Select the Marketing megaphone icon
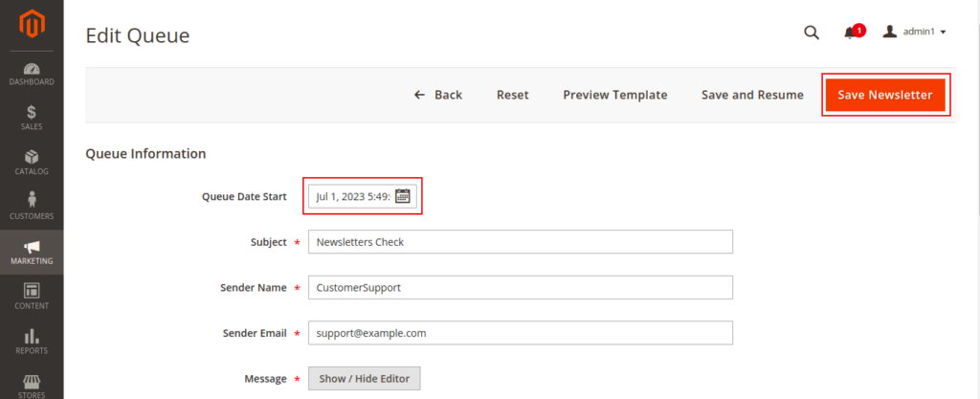 tap(32, 248)
